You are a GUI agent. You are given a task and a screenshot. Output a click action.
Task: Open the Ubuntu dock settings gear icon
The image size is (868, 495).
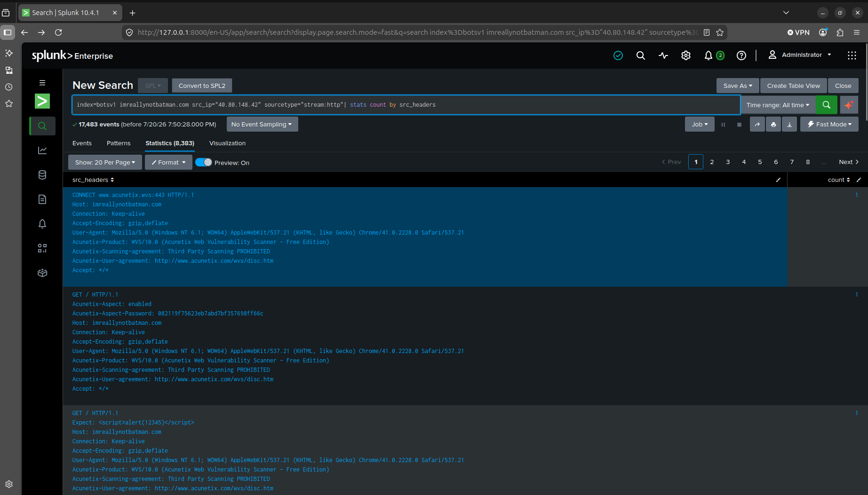pyautogui.click(x=9, y=484)
